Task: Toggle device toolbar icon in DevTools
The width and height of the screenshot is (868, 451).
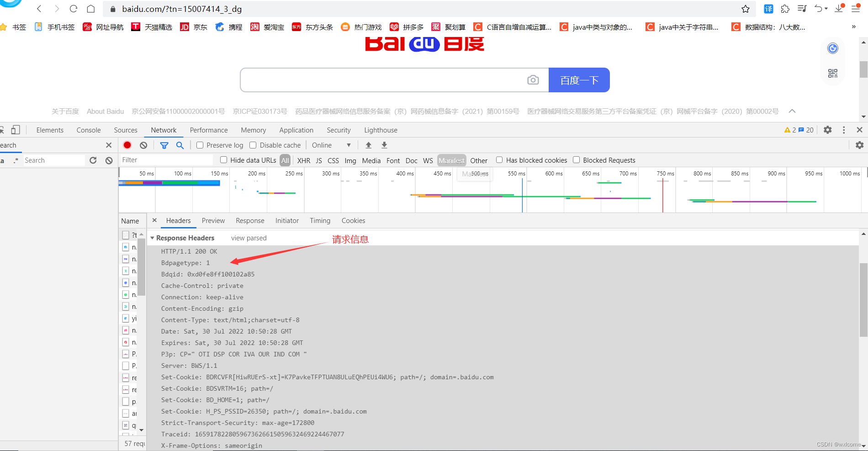Action: point(16,130)
